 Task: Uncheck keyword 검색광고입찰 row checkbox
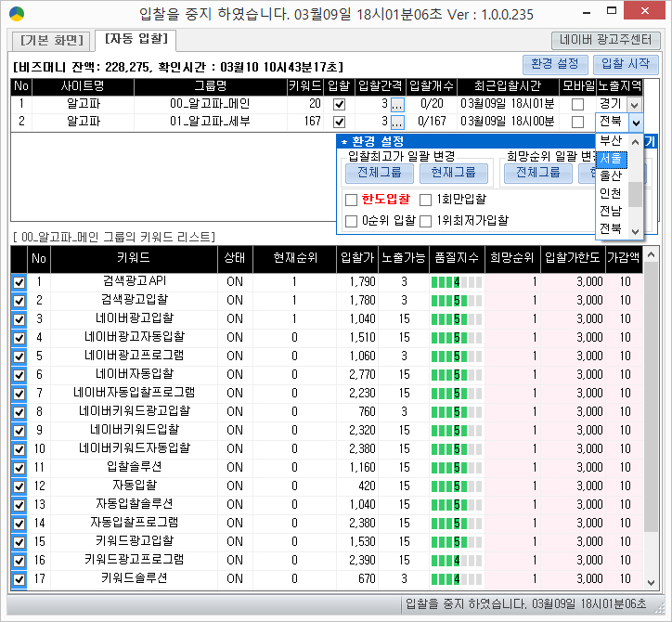click(x=19, y=301)
